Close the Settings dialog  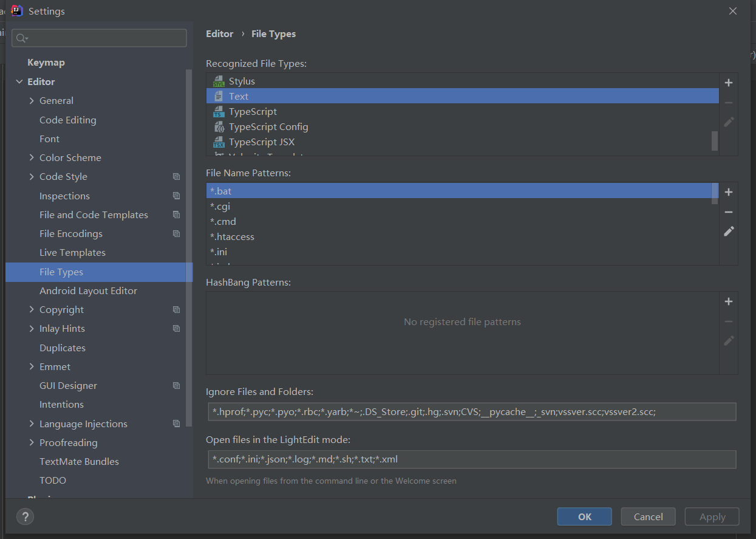733,11
